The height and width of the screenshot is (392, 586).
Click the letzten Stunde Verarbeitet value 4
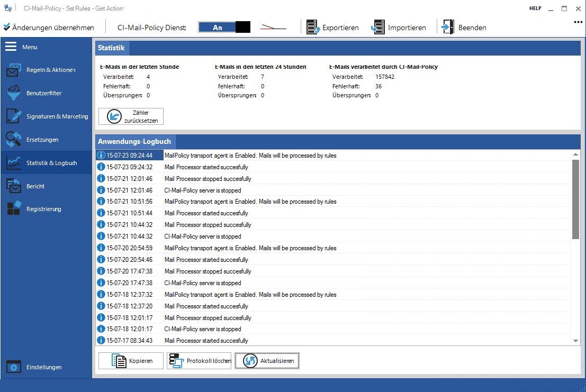click(x=148, y=77)
